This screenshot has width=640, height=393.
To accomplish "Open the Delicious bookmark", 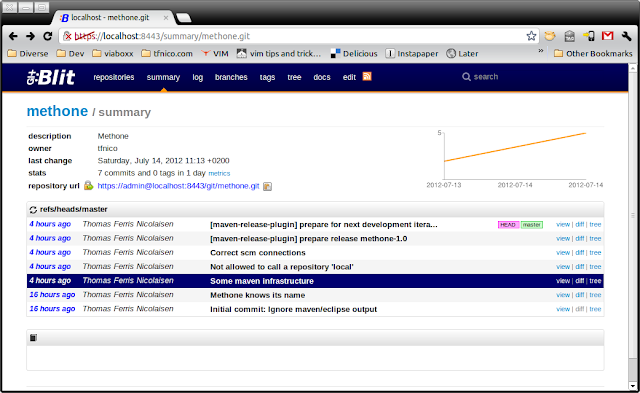I will click(354, 53).
